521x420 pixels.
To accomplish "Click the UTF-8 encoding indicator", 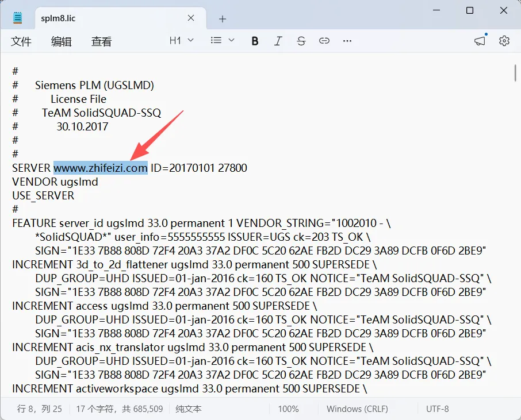I will tap(437, 409).
